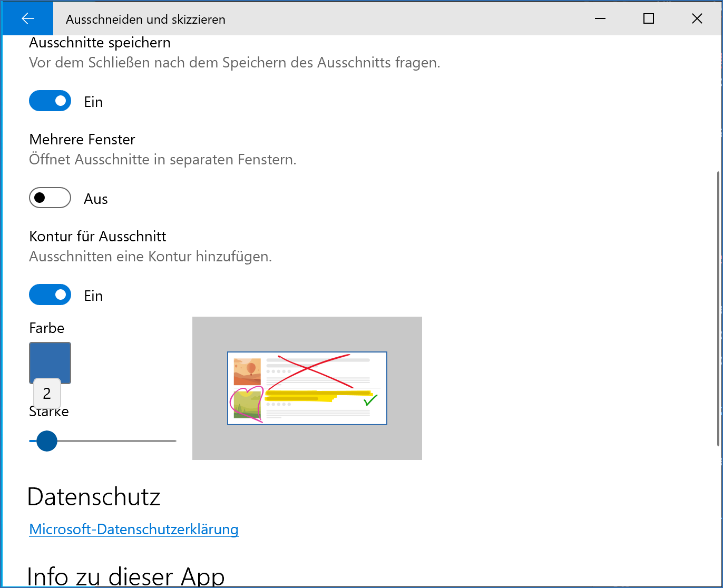
Task: Click the "Aus" label beside Mehrere Fenster
Action: (x=95, y=199)
